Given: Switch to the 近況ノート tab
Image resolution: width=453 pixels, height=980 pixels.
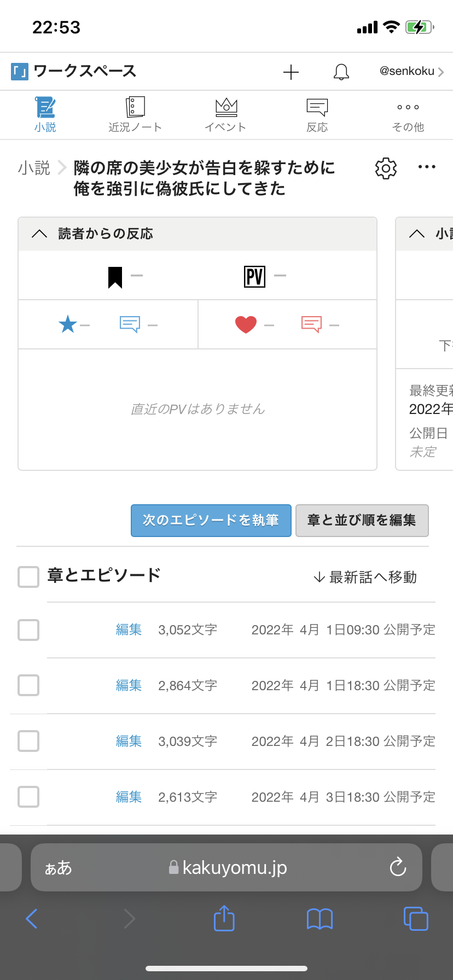Looking at the screenshot, I should click(135, 115).
